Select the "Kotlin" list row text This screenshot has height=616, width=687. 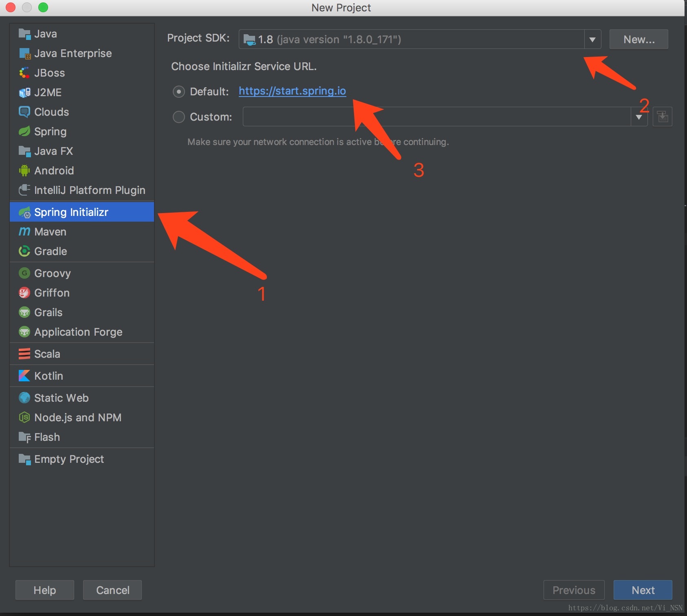point(48,376)
